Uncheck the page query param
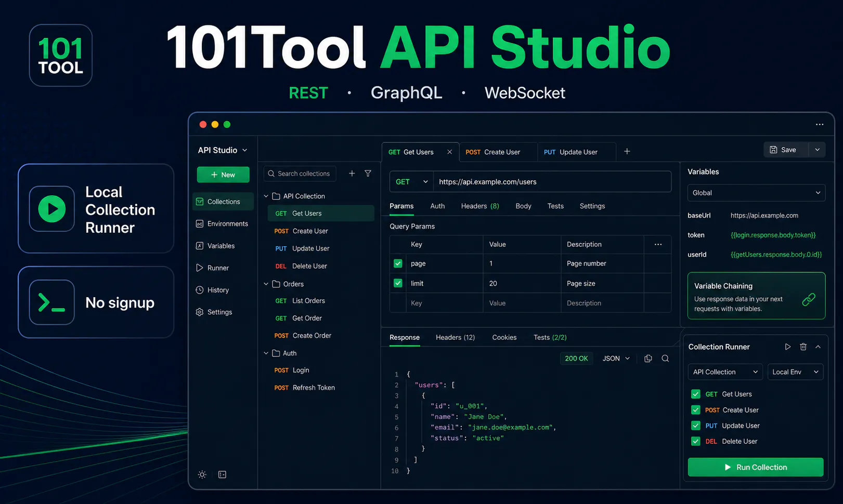The height and width of the screenshot is (504, 843). click(398, 263)
